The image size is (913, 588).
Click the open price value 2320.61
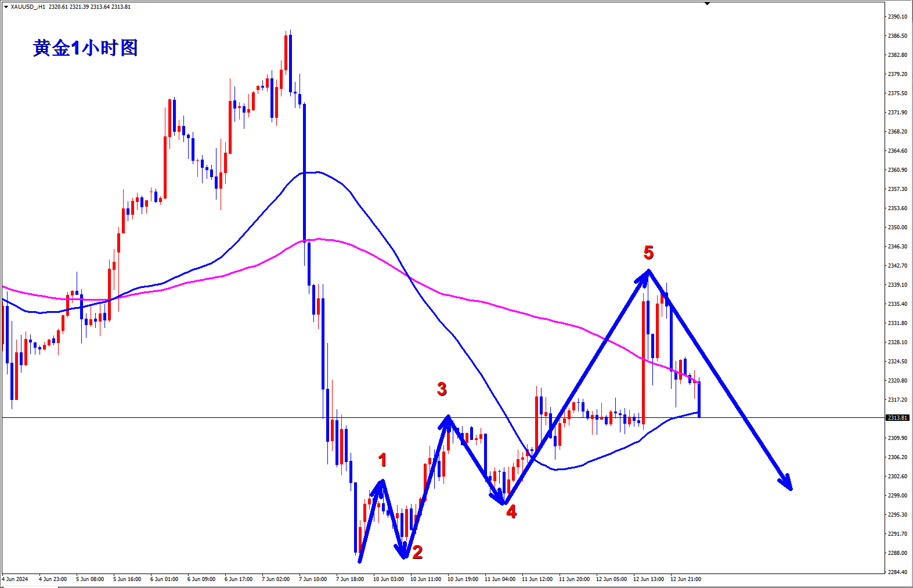[x=58, y=7]
